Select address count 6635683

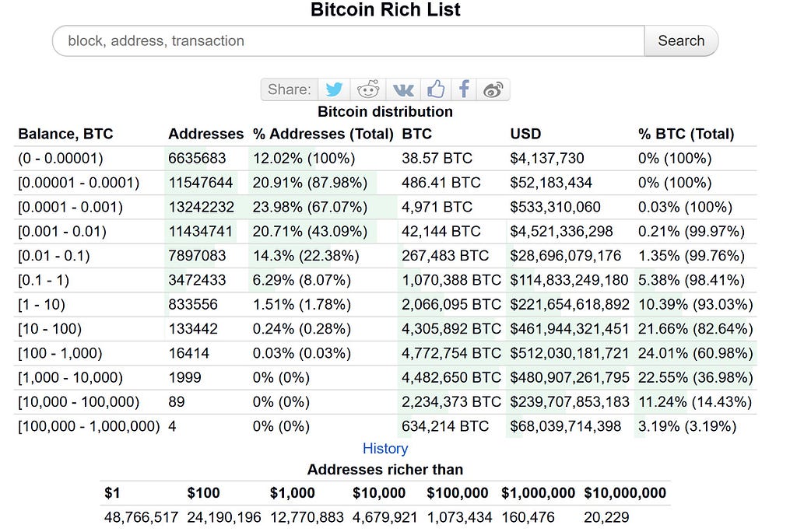pos(197,159)
